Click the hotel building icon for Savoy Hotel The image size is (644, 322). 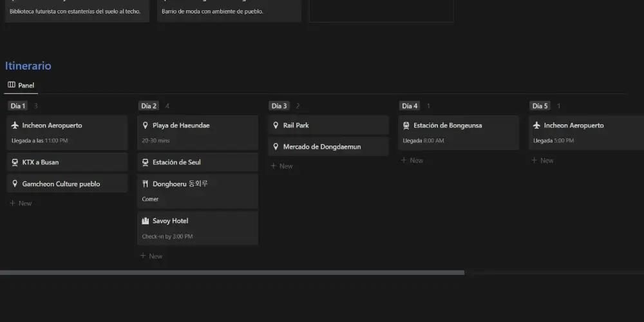pyautogui.click(x=146, y=221)
